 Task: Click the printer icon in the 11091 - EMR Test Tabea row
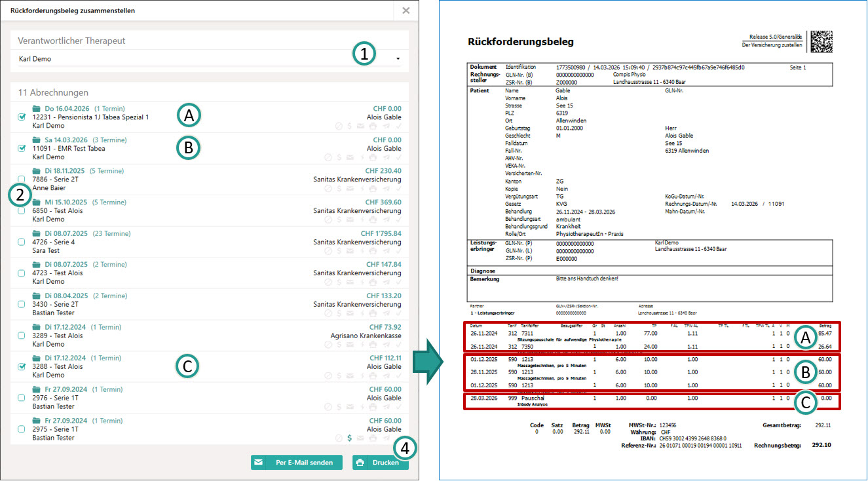(373, 157)
